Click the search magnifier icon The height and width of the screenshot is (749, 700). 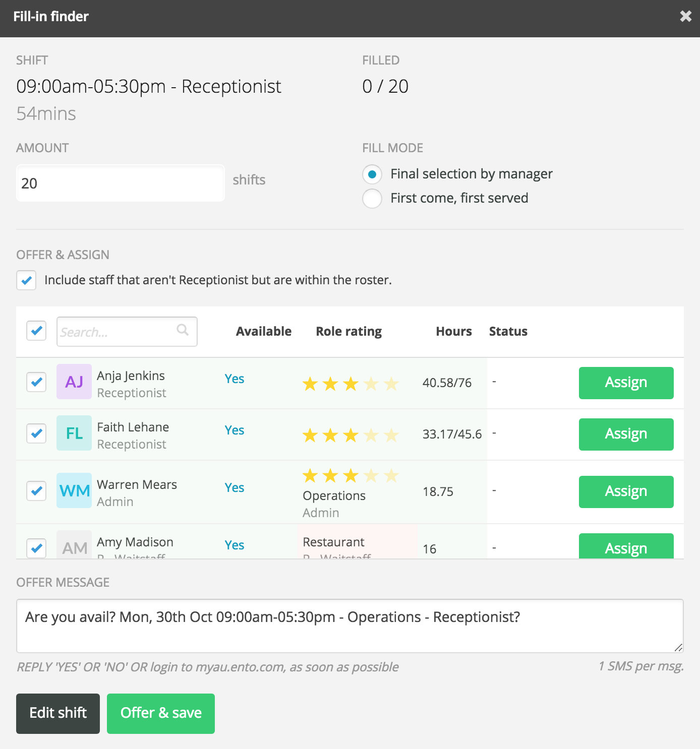(183, 330)
